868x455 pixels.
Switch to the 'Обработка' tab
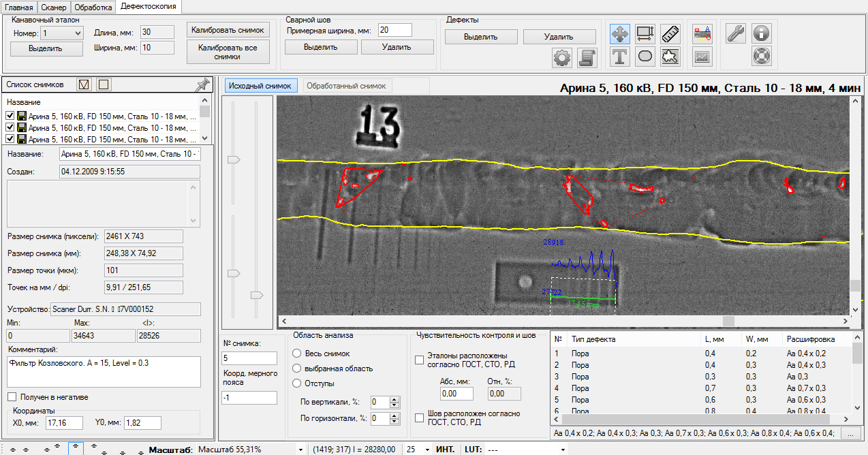93,7
